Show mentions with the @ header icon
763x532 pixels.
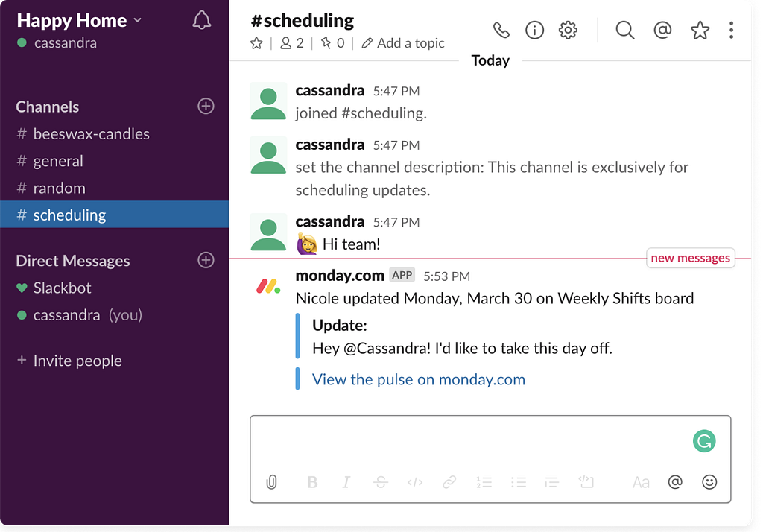coord(662,30)
